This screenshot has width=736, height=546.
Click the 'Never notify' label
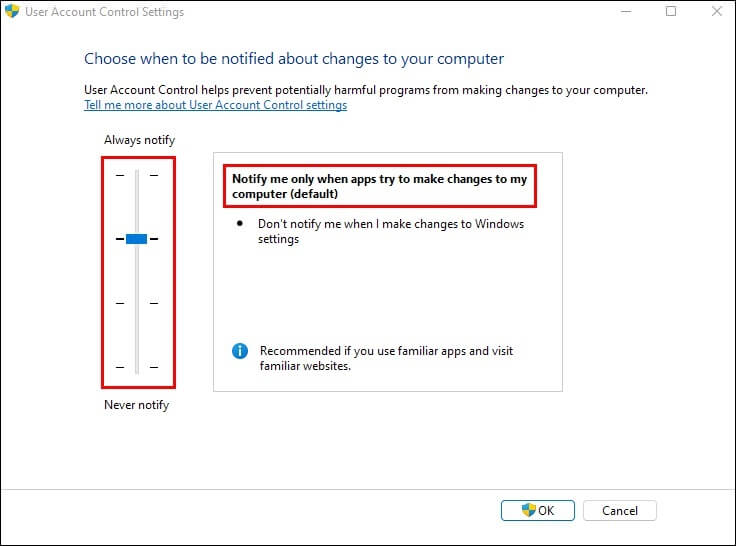[137, 405]
